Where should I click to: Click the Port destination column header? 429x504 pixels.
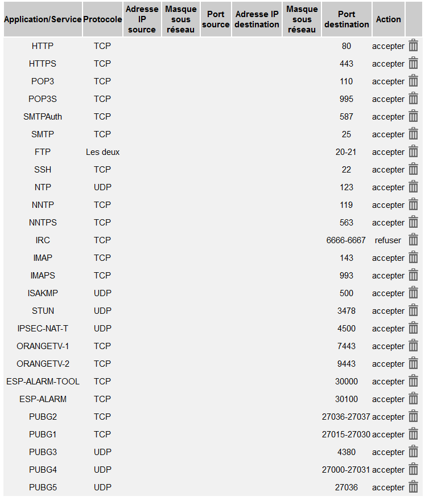tap(346, 19)
